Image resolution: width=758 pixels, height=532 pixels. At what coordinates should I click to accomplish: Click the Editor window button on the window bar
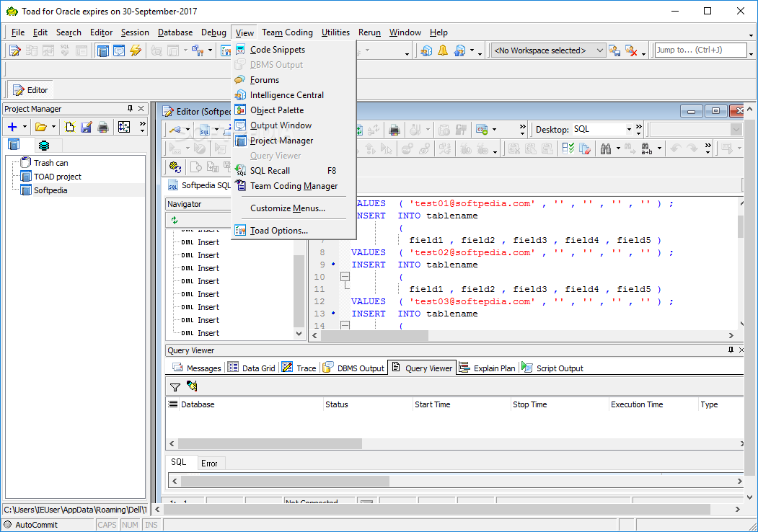[x=30, y=90]
